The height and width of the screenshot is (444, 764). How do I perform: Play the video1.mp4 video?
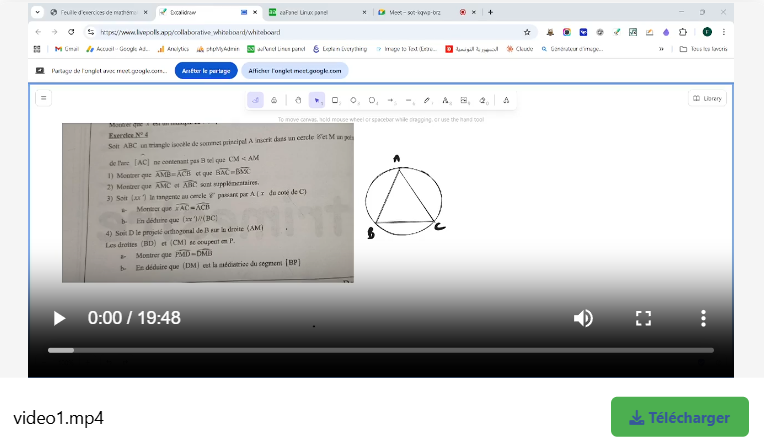pyautogui.click(x=59, y=318)
